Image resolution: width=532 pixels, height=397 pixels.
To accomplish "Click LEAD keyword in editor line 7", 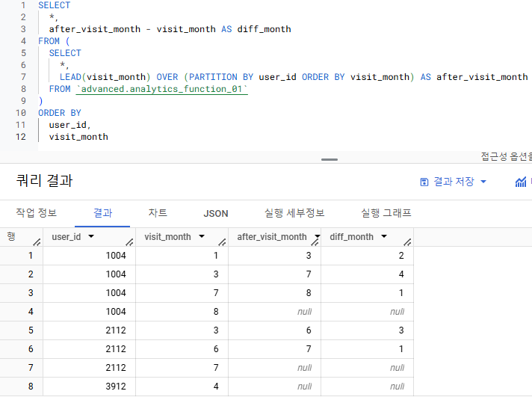I will pos(70,77).
